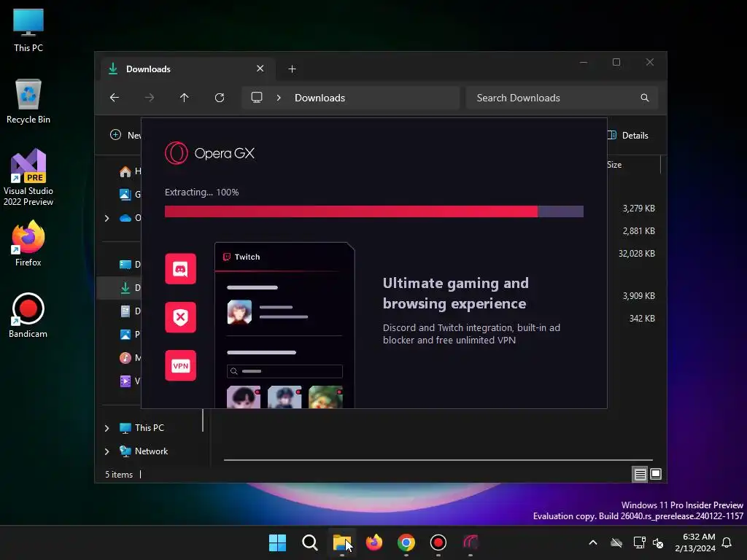Click the Twitch panel search box
Image resolution: width=747 pixels, height=560 pixels.
285,371
